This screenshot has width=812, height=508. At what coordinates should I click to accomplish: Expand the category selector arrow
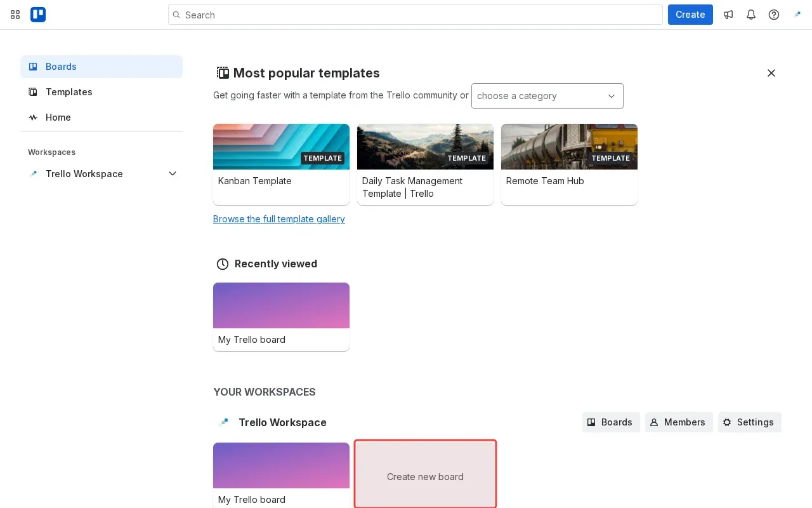point(612,96)
